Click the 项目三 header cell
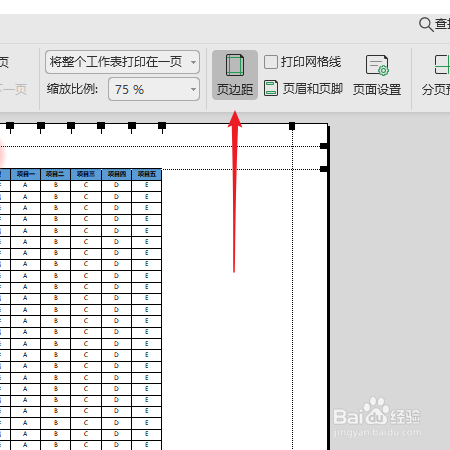450x450 pixels. [x=86, y=174]
